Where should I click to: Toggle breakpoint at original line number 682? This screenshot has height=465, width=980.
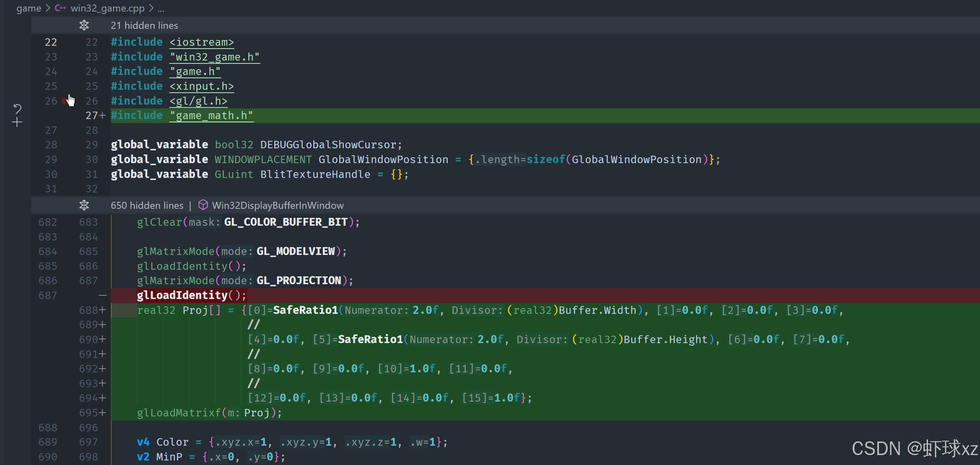47,222
